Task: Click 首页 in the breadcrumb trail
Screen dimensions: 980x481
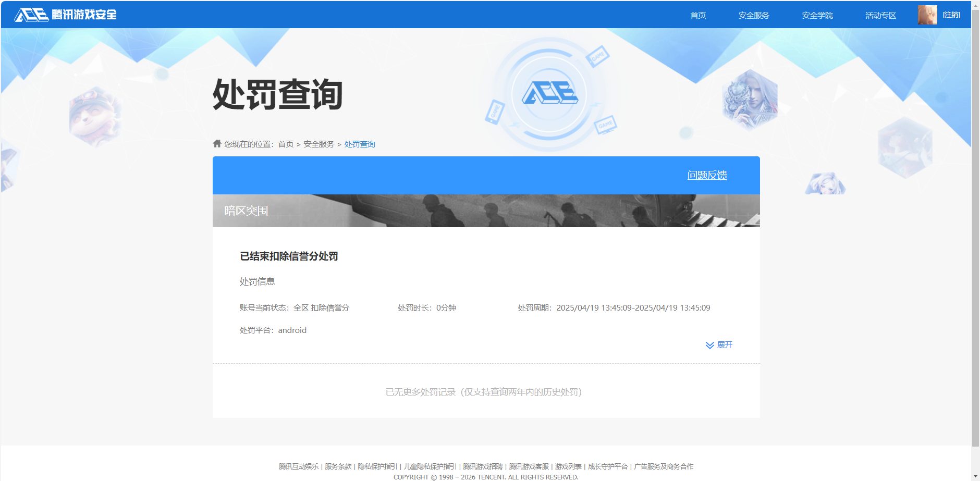Action: (x=285, y=143)
